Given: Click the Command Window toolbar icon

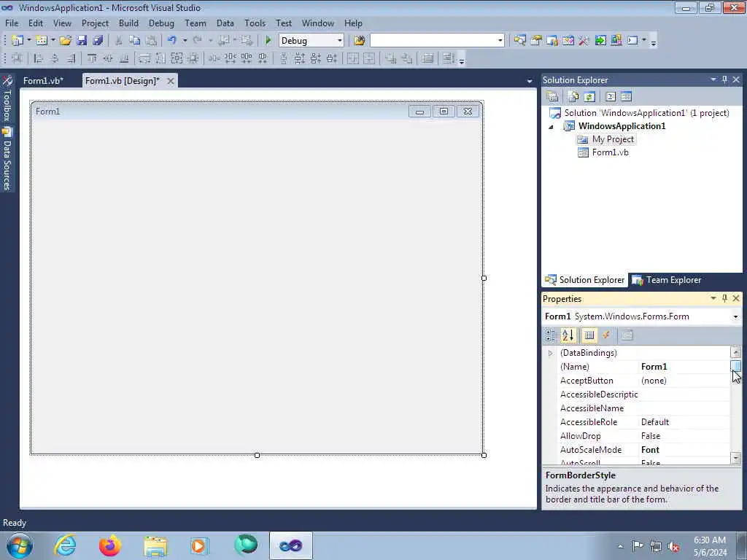Looking at the screenshot, I should point(632,41).
